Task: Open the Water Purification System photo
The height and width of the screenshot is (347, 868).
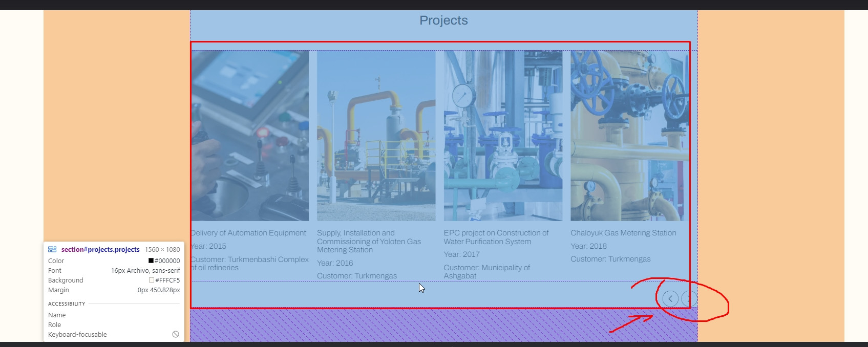Action: click(x=503, y=136)
